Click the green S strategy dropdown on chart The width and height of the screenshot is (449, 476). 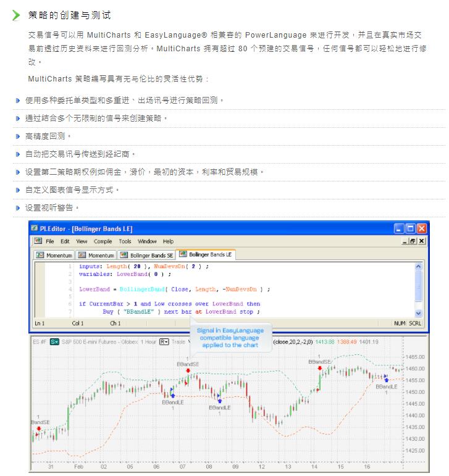click(x=54, y=342)
